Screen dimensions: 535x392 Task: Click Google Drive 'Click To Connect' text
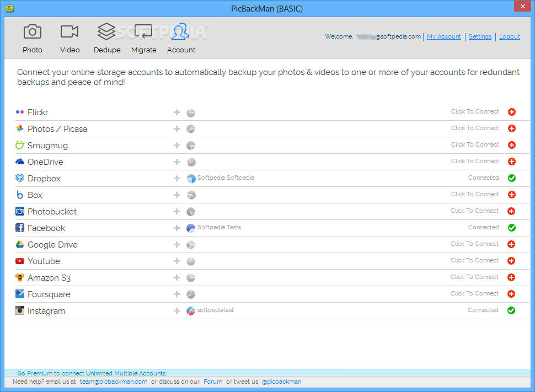[474, 244]
